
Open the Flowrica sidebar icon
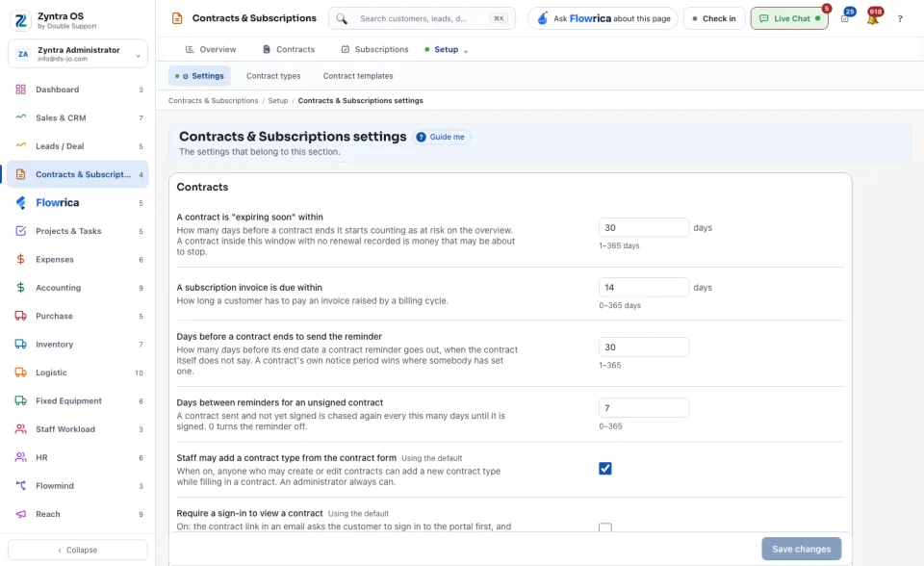20,203
